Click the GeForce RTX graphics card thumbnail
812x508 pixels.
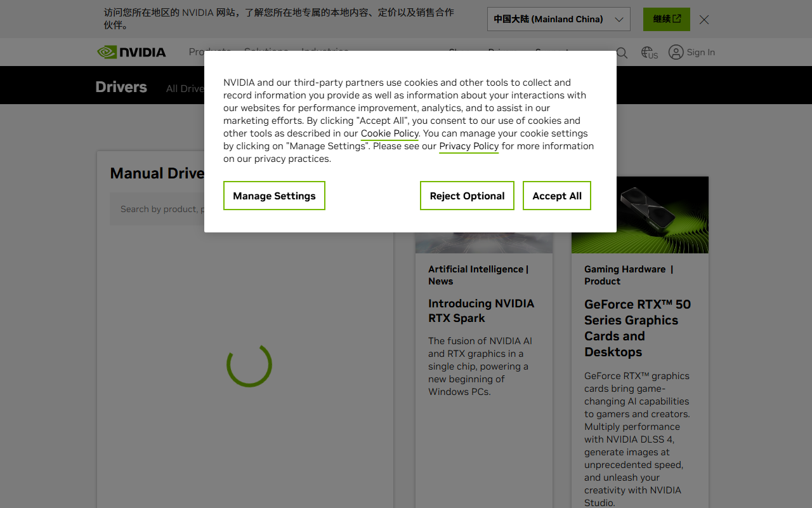(x=640, y=215)
